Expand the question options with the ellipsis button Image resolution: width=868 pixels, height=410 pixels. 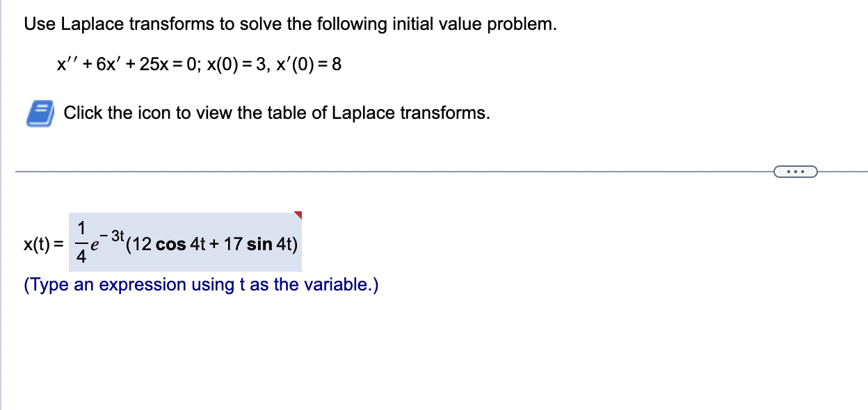coord(795,171)
